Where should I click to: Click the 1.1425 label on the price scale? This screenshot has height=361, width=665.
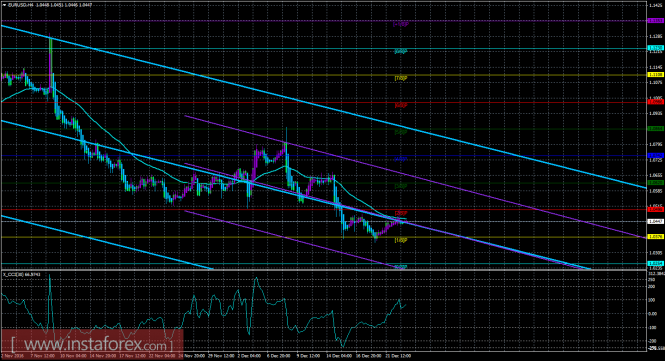[656, 5]
